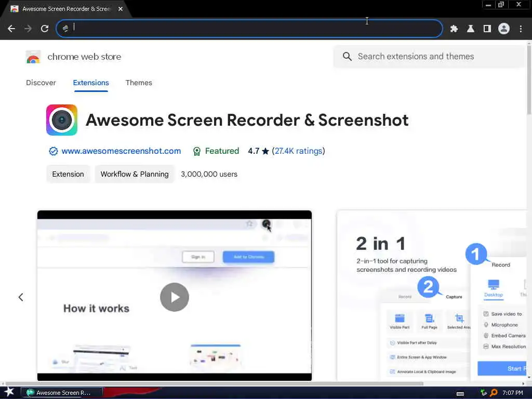Click the keyboard icon in system tray
Screen dimensions: 532x399
click(460, 394)
